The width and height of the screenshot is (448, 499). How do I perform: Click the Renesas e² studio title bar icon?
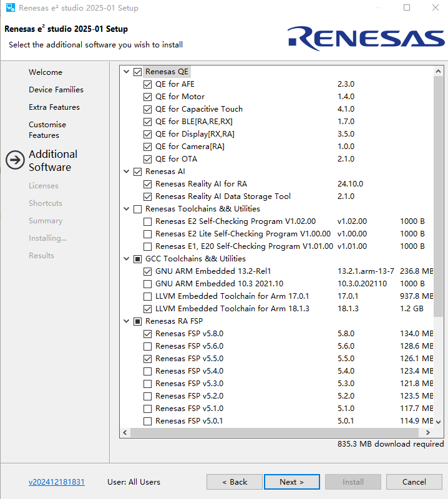click(10, 7)
